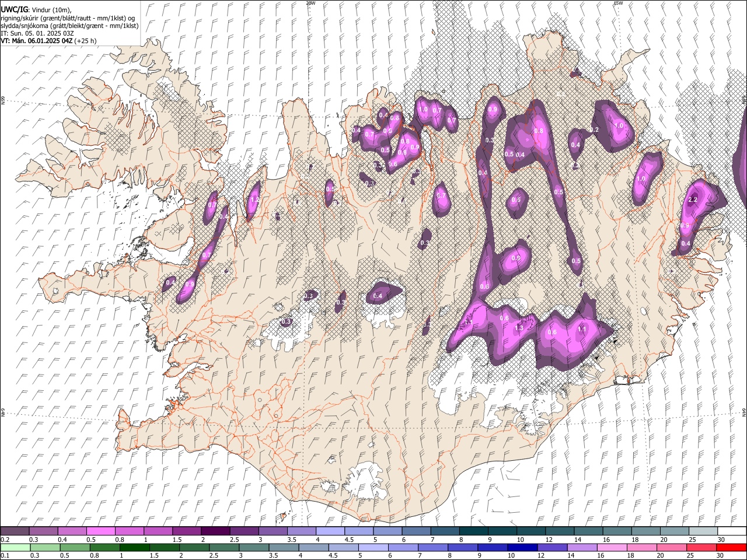Click the UWC/IG Vindur (10m) title text
This screenshot has height=560, width=747.
[x=36, y=10]
